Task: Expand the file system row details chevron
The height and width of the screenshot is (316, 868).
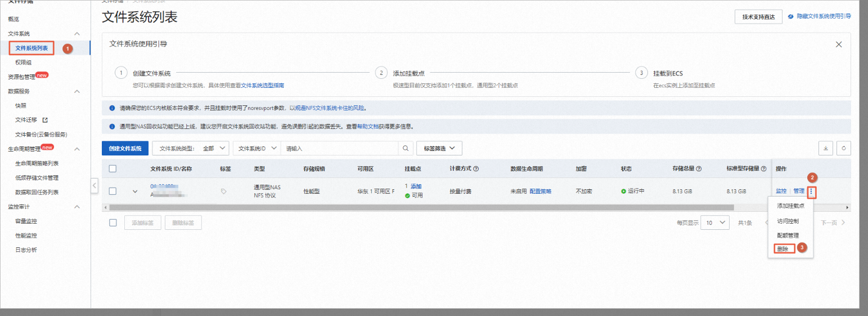Action: [x=135, y=192]
